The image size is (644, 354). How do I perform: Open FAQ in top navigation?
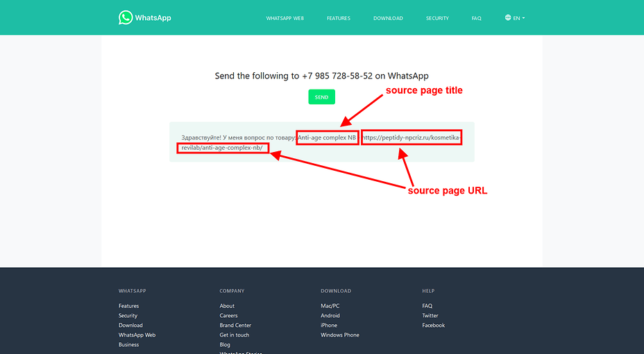tap(477, 18)
